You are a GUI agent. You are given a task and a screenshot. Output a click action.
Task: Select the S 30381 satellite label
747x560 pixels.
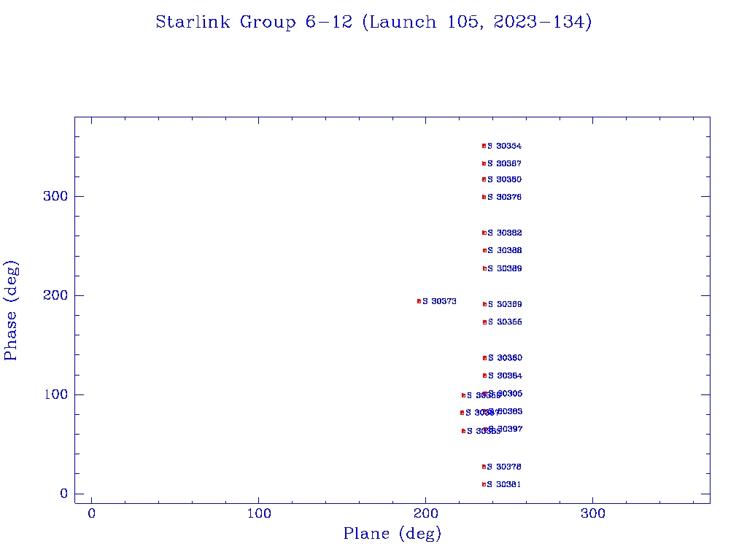coord(503,485)
